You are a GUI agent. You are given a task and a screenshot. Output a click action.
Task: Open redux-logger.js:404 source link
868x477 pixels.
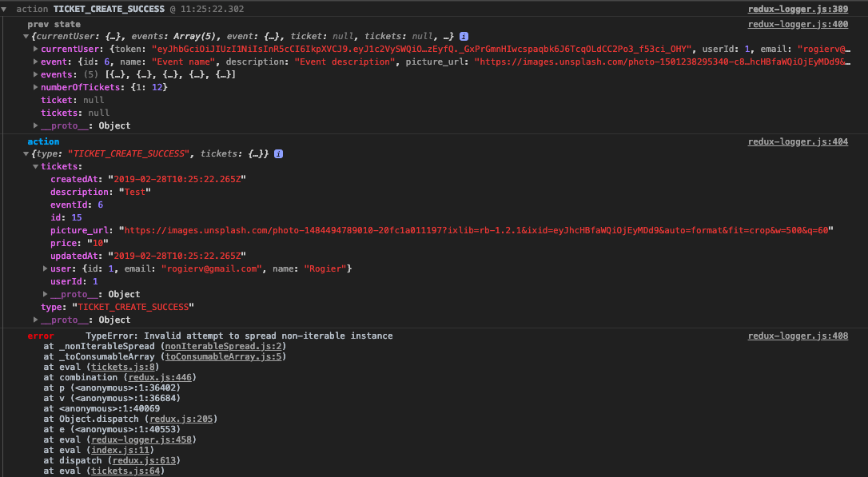[x=798, y=141]
